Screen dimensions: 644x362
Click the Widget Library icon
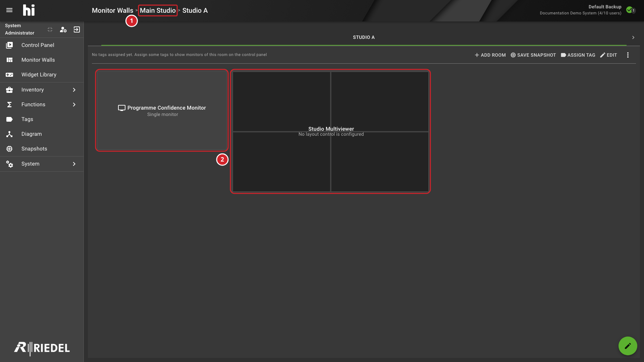point(9,74)
